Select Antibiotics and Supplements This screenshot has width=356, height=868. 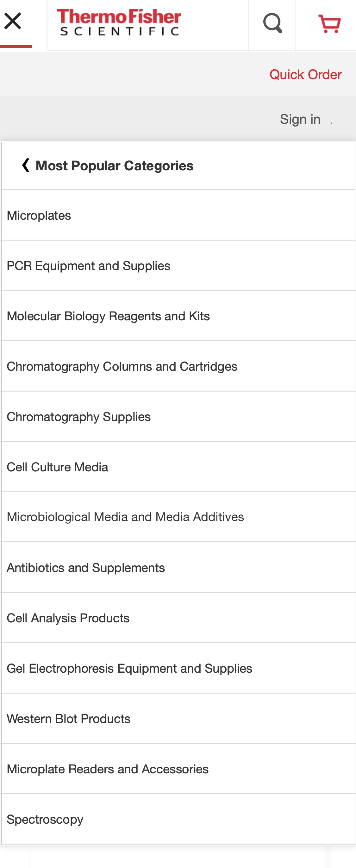point(86,568)
